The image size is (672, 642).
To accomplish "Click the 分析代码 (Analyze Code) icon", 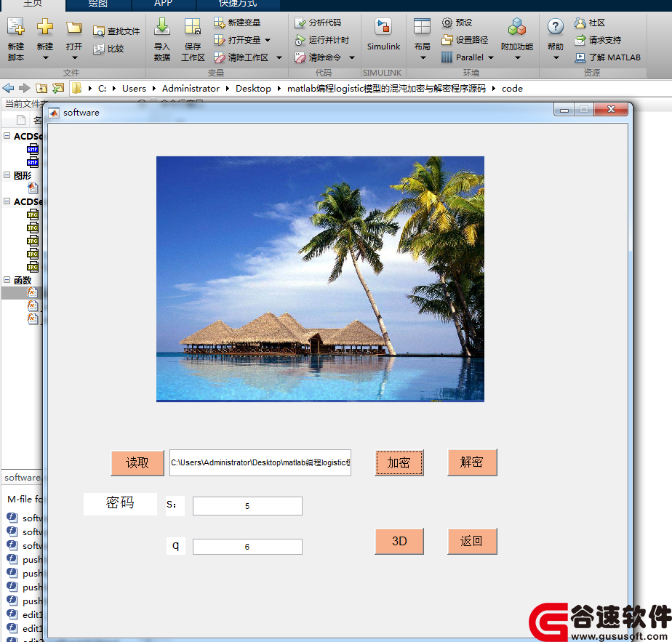I will (300, 23).
